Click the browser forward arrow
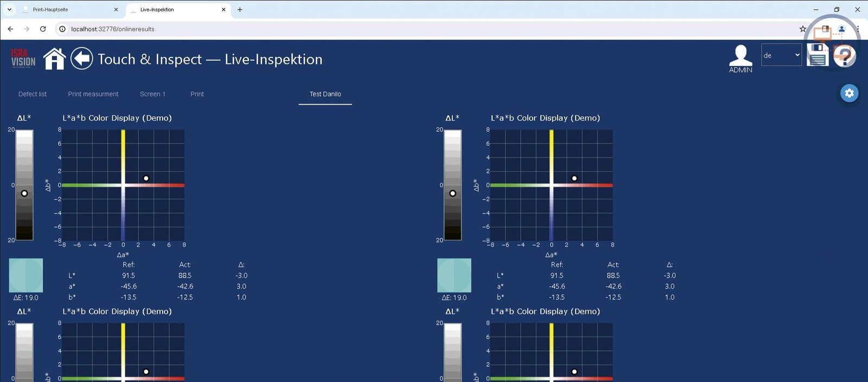Screen dimensions: 868x382 click(27, 29)
